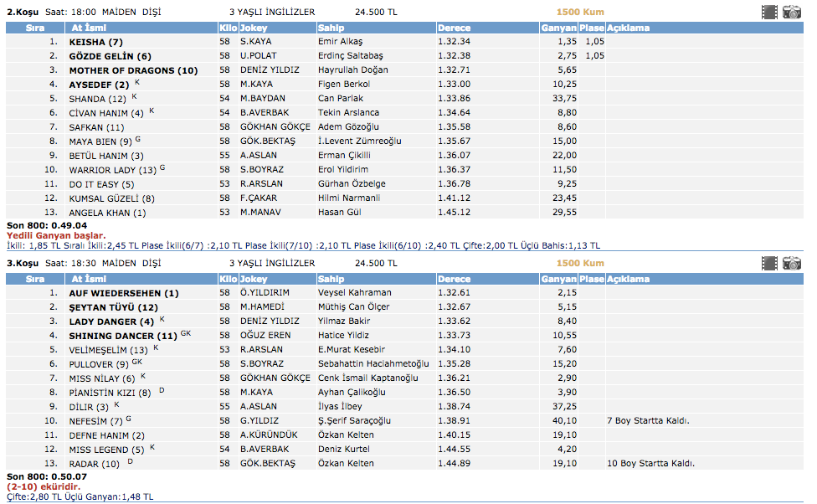
Task: Open owner Hayrullah Doğan page
Action: pyautogui.click(x=352, y=70)
